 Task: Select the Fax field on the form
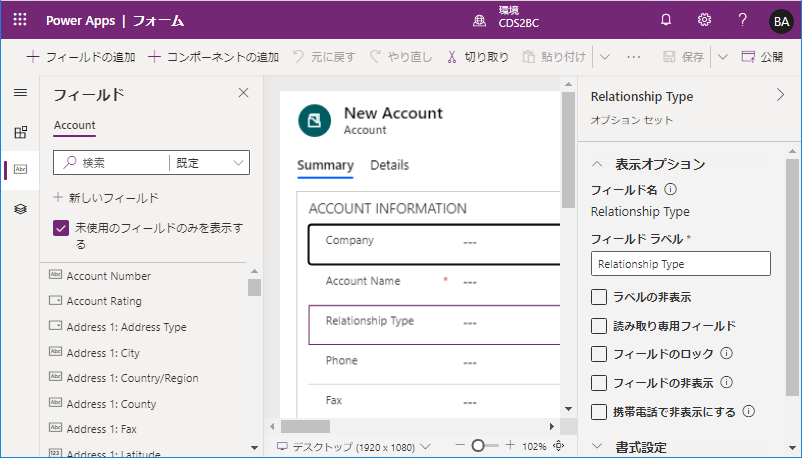tap(434, 402)
